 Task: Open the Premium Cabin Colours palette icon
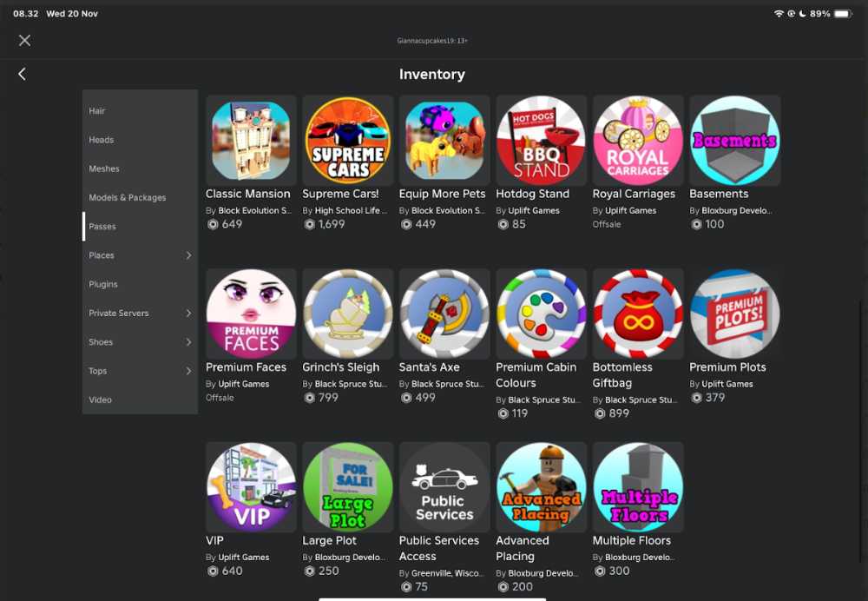tap(541, 314)
